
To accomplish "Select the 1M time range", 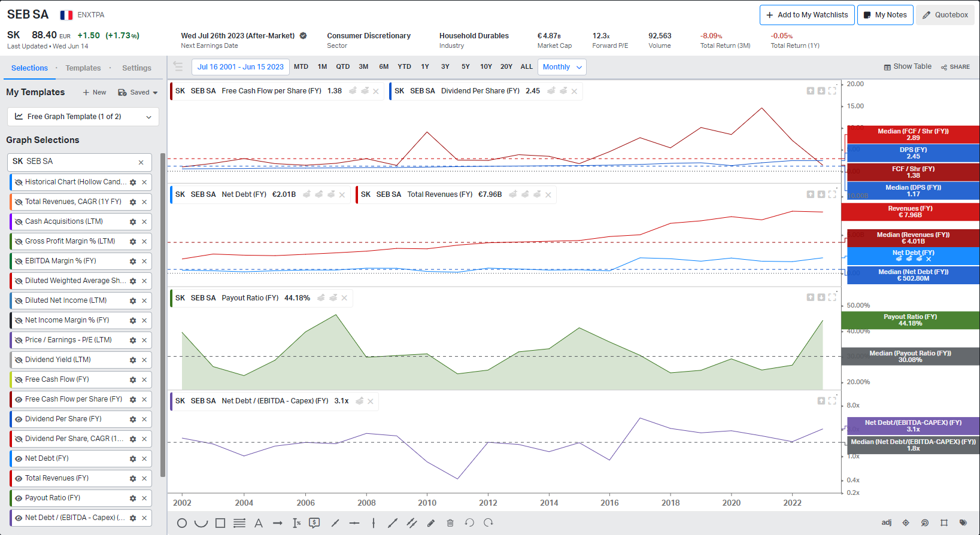I will tap(322, 67).
